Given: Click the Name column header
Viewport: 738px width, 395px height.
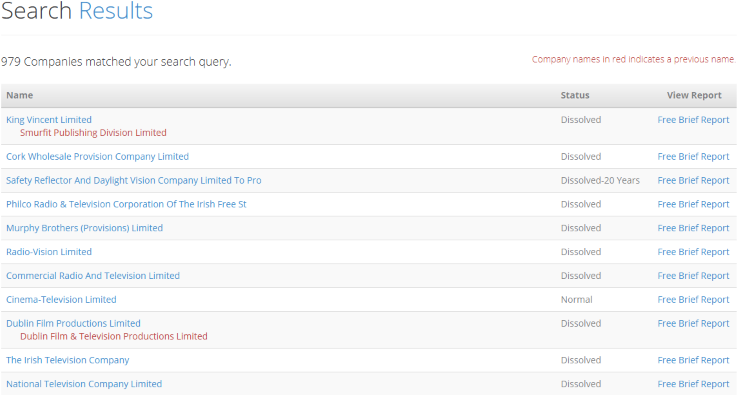Looking at the screenshot, I should pyautogui.click(x=20, y=95).
